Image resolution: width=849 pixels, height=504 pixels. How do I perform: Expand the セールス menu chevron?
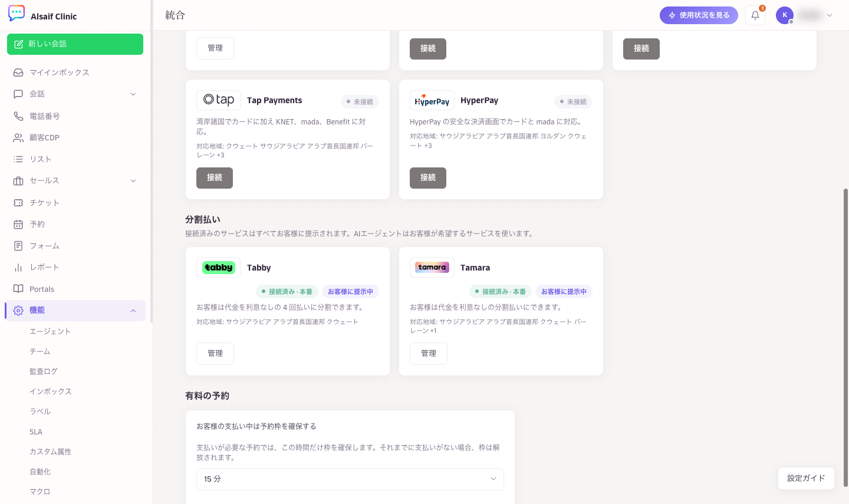click(x=133, y=181)
